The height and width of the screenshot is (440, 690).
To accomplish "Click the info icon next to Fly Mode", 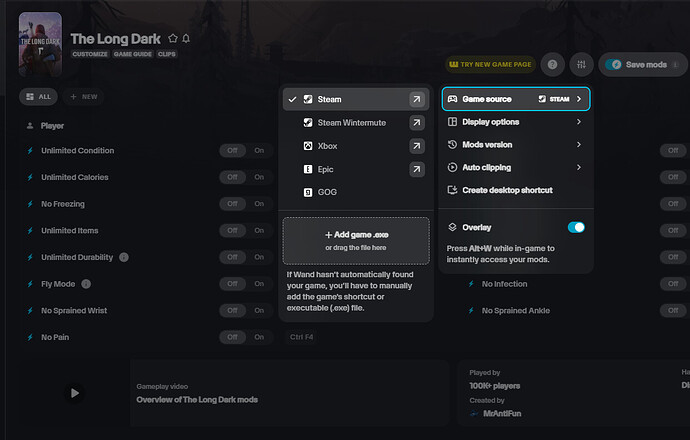I will click(x=86, y=284).
